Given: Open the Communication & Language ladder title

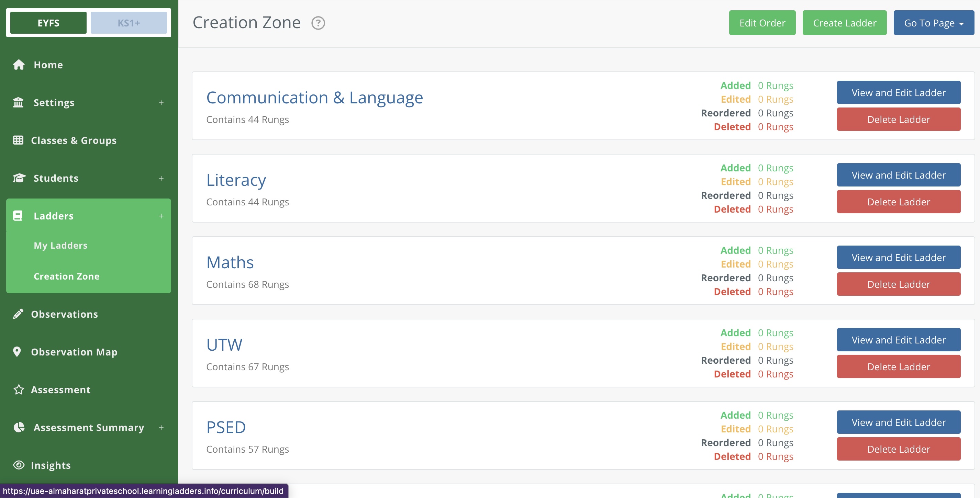Looking at the screenshot, I should point(314,98).
